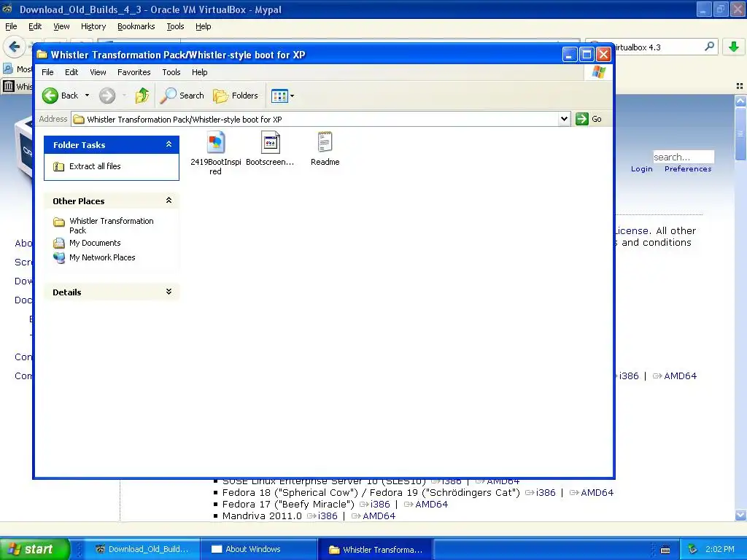Click the browser scrollbar down arrow
Image resolution: width=747 pixels, height=560 pixels.
pyautogui.click(x=740, y=516)
